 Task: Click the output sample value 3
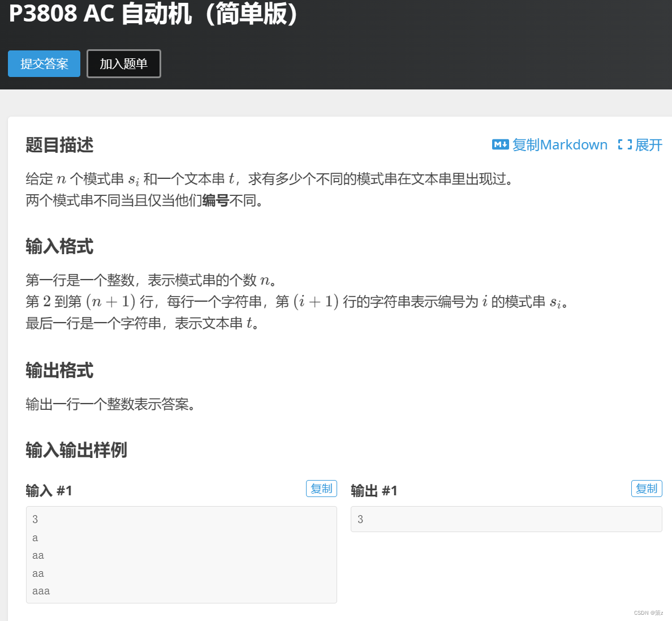[x=360, y=519]
